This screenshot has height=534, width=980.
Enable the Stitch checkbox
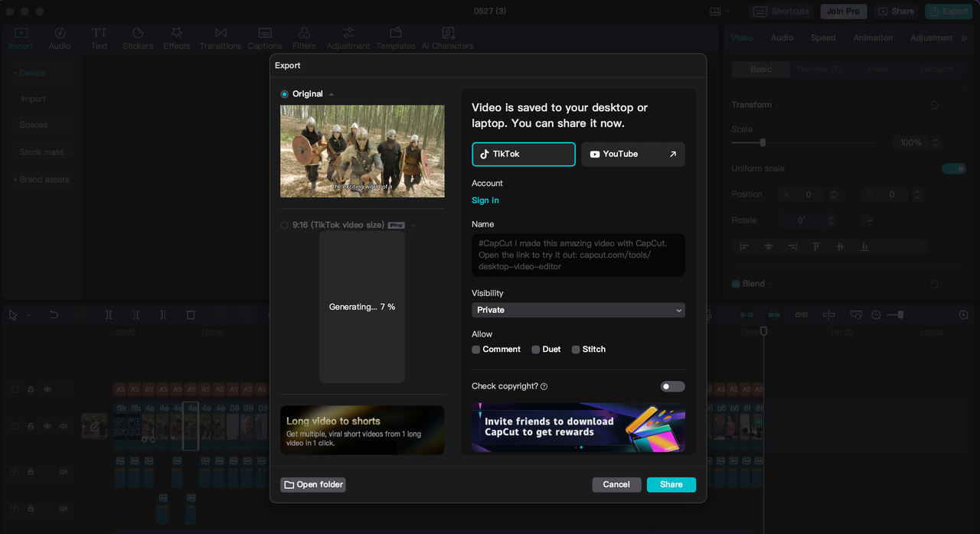click(x=576, y=350)
